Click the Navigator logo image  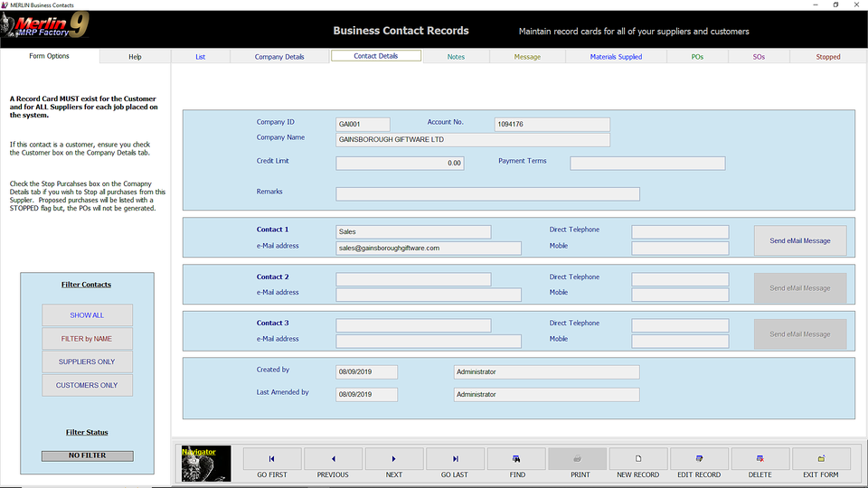[205, 463]
